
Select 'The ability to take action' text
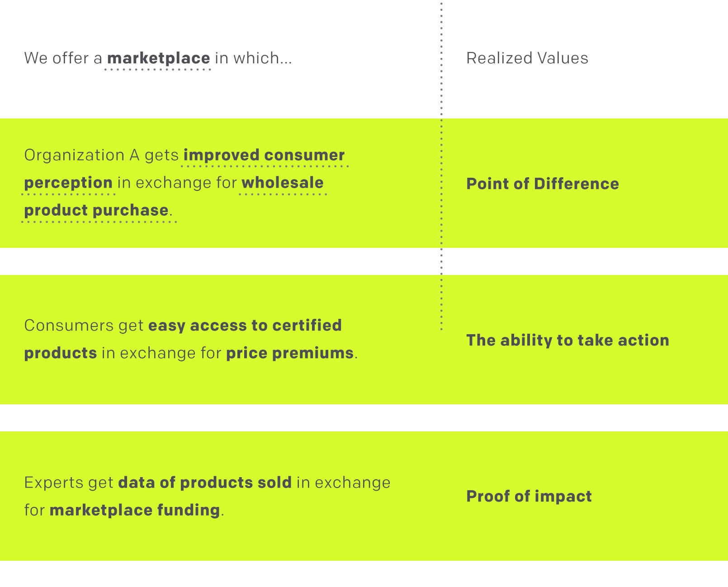coord(567,340)
